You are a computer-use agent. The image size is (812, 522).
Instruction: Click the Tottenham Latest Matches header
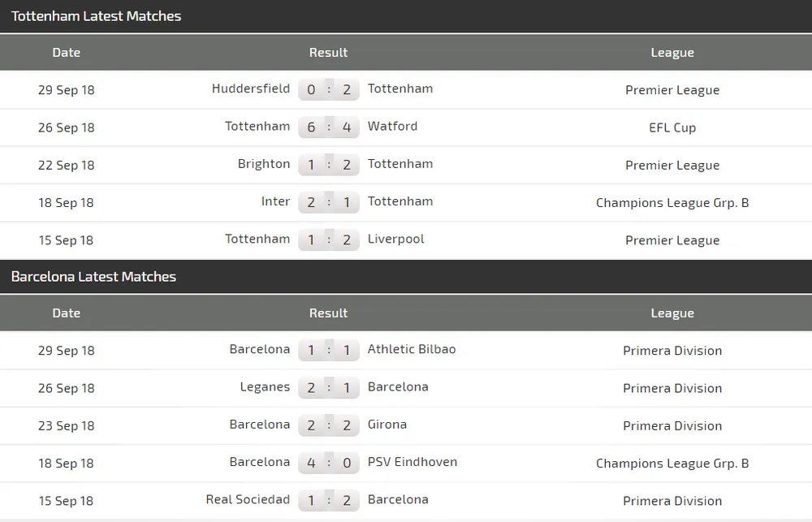click(x=96, y=16)
